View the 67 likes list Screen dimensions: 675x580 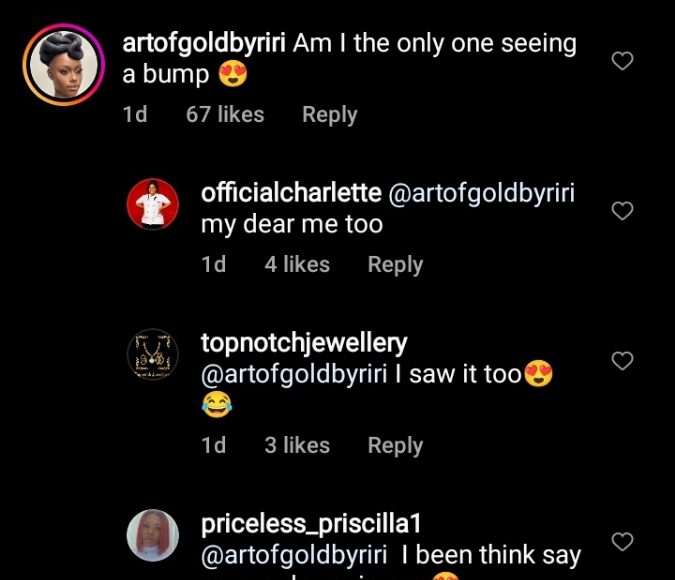click(225, 115)
